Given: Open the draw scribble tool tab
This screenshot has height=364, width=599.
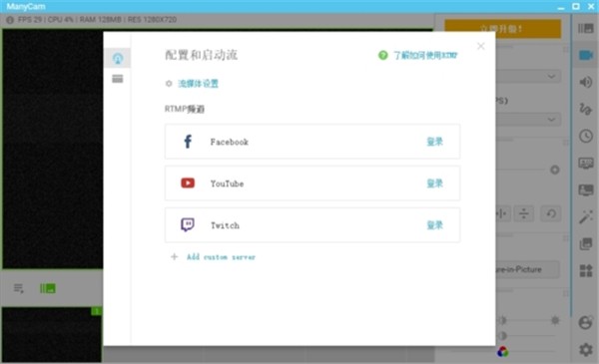Looking at the screenshot, I should [586, 109].
